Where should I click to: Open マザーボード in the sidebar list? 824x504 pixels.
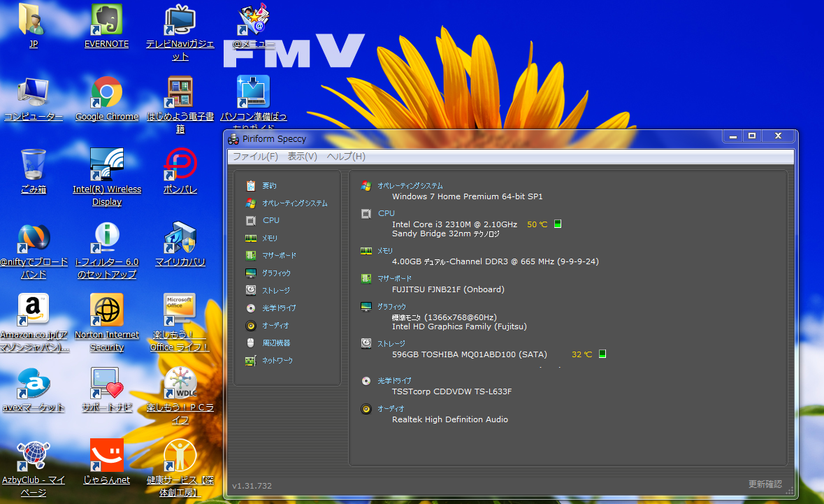coord(279,255)
